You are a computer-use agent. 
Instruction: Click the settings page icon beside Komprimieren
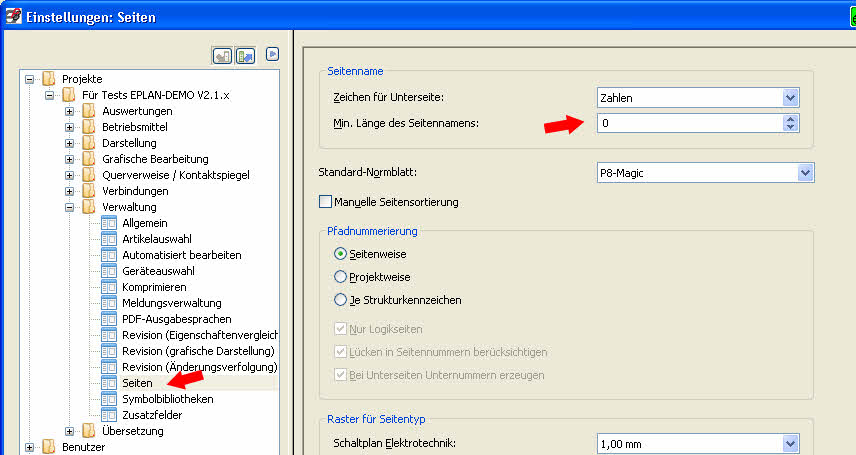coord(109,287)
